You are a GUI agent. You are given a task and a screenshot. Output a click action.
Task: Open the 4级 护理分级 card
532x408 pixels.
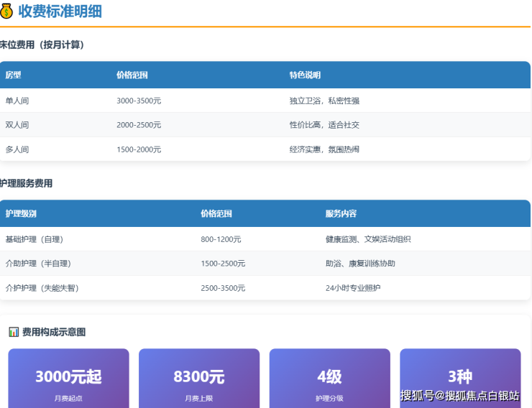(329, 379)
